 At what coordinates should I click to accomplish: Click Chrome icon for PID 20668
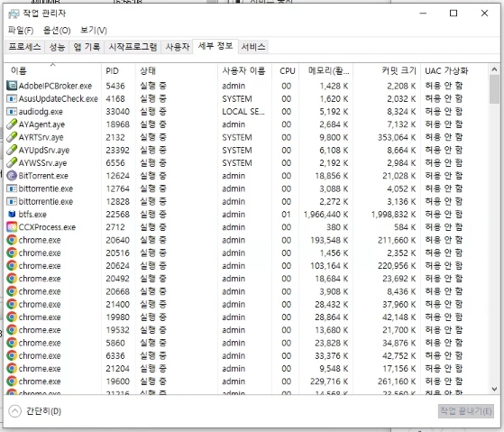pyautogui.click(x=12, y=291)
